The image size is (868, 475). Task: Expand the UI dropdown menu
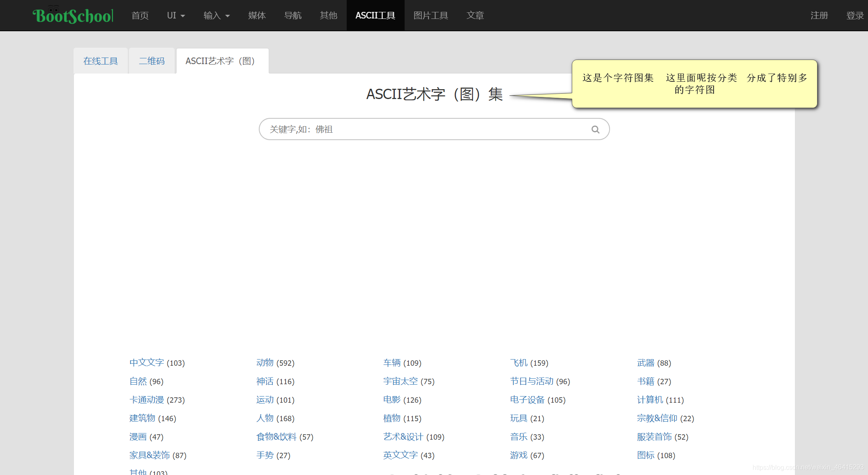coord(176,15)
